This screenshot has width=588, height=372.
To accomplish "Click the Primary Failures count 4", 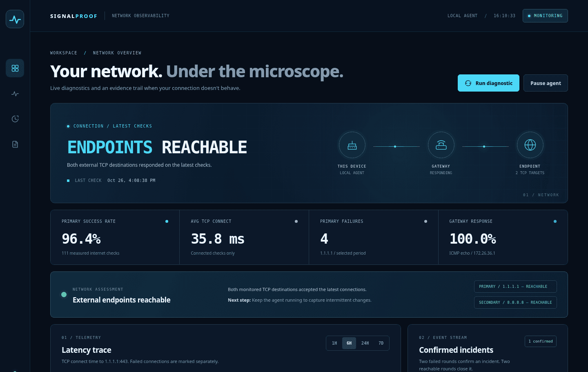I will [x=324, y=239].
